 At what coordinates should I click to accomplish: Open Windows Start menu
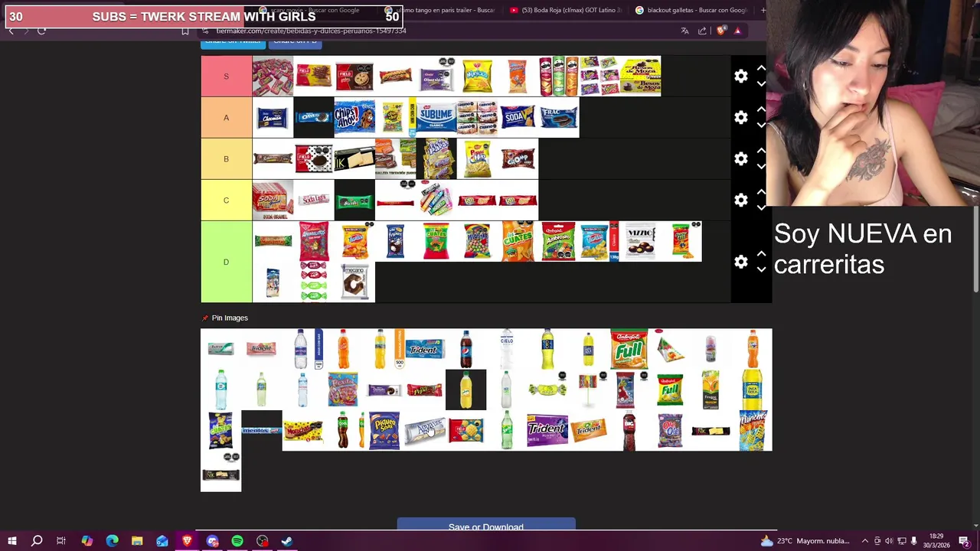click(x=11, y=541)
